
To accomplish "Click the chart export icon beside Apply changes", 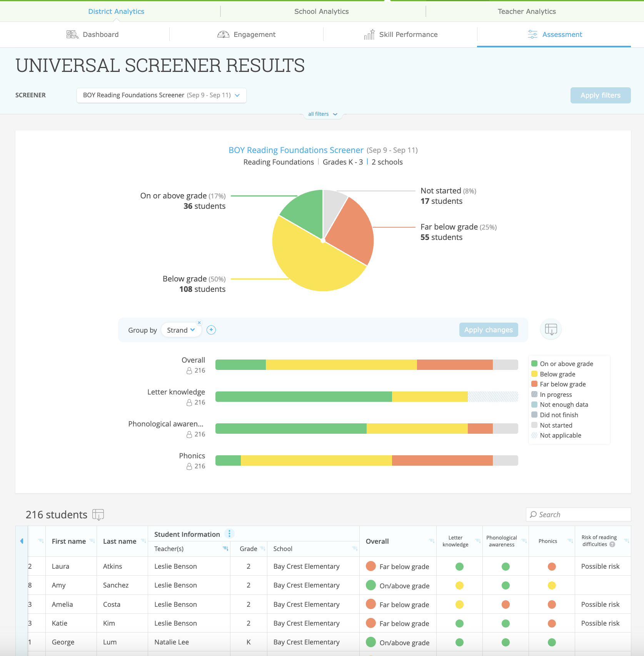I will tap(551, 330).
